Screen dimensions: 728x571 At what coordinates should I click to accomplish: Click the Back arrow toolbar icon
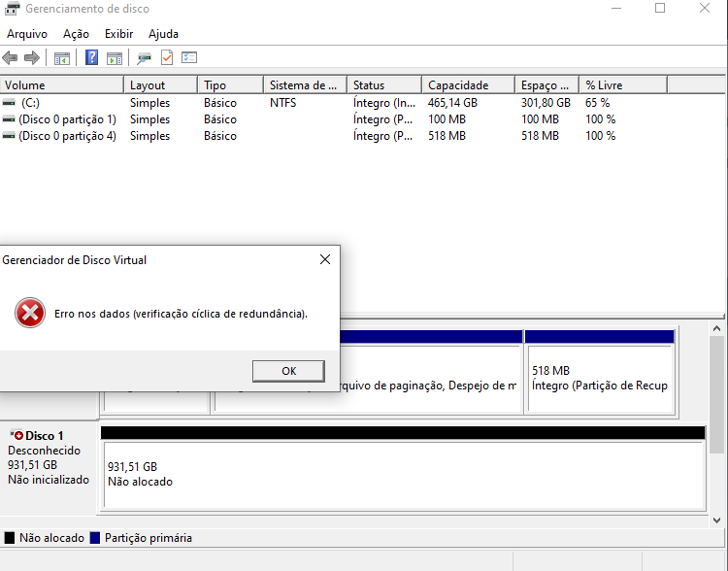(10, 57)
